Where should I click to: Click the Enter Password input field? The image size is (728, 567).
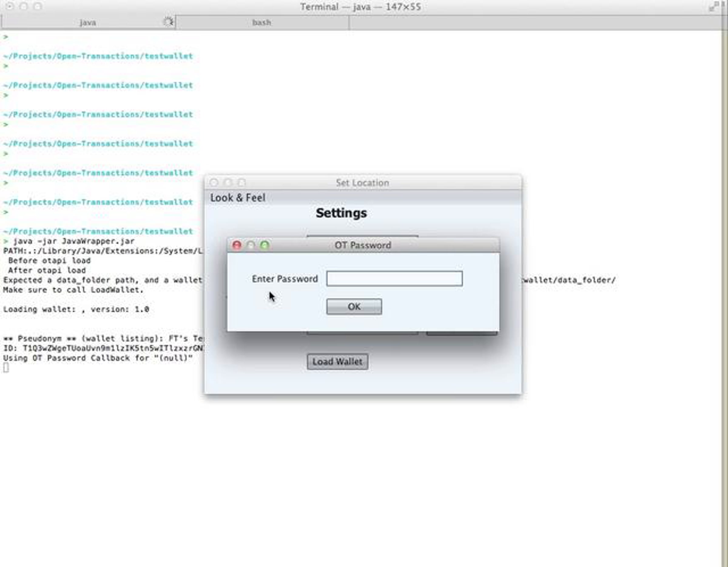tap(394, 279)
